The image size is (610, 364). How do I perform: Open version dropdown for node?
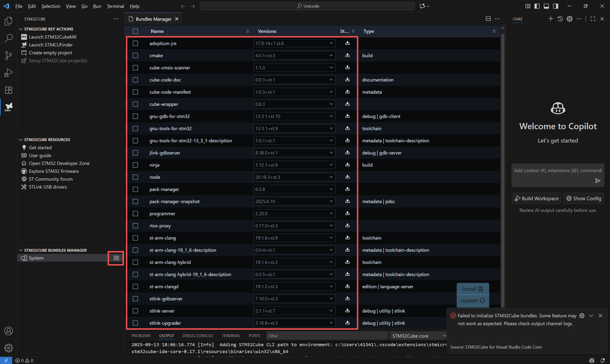294,177
